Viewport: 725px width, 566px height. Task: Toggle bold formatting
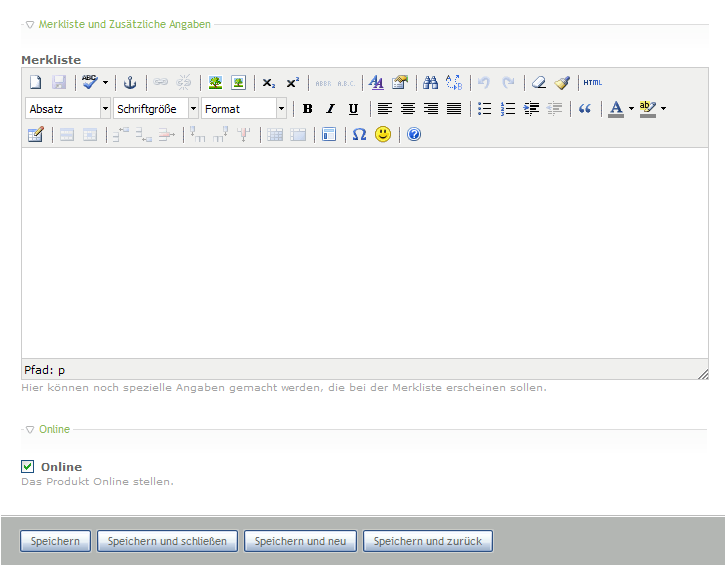[307, 109]
